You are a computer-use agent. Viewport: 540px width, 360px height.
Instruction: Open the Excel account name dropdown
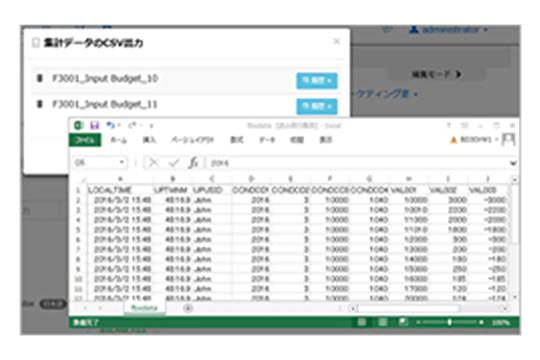(x=479, y=140)
